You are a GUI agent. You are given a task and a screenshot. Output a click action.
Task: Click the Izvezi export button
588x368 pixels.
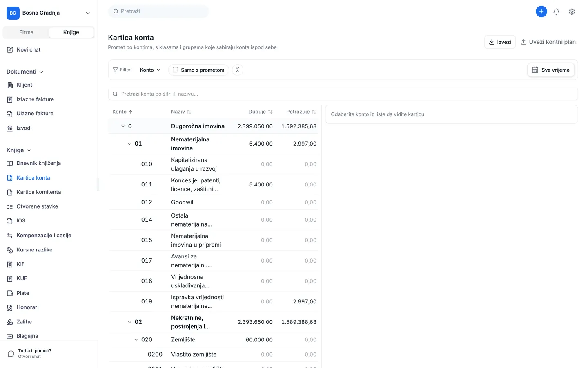[x=500, y=42]
